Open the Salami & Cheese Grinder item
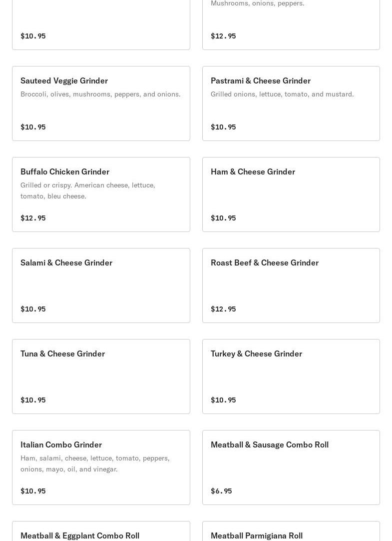The height and width of the screenshot is (541, 392). 66,262
